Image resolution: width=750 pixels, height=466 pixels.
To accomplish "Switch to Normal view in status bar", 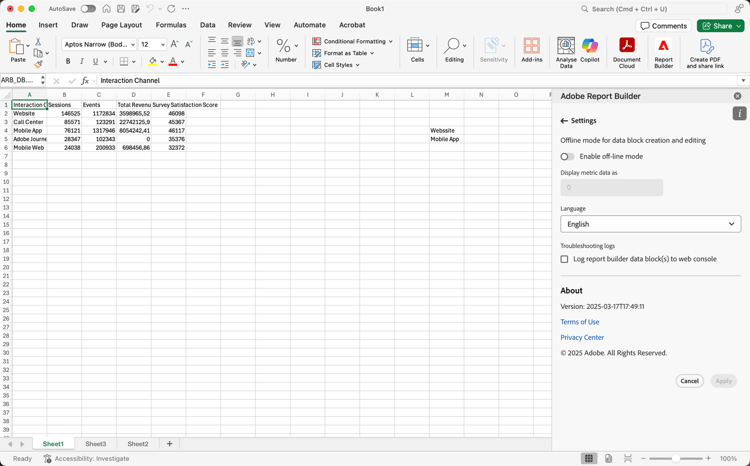I will click(x=589, y=458).
